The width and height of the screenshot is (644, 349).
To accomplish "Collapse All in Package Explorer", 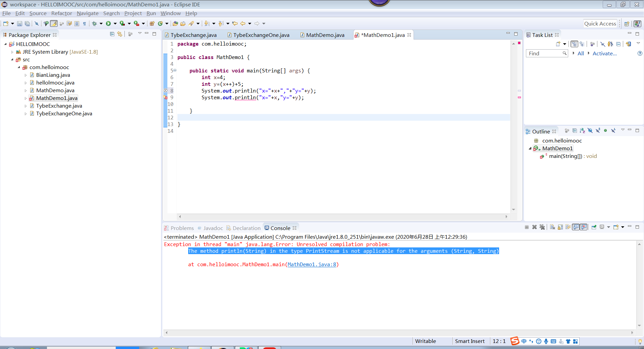I will (112, 34).
